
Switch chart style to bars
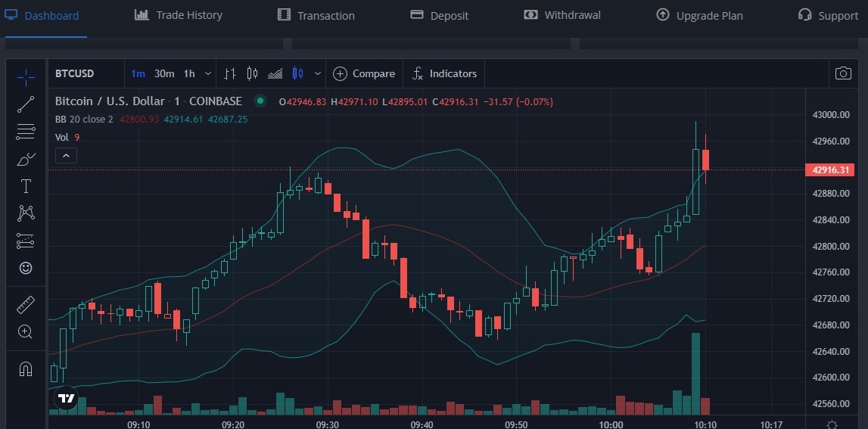tap(230, 73)
